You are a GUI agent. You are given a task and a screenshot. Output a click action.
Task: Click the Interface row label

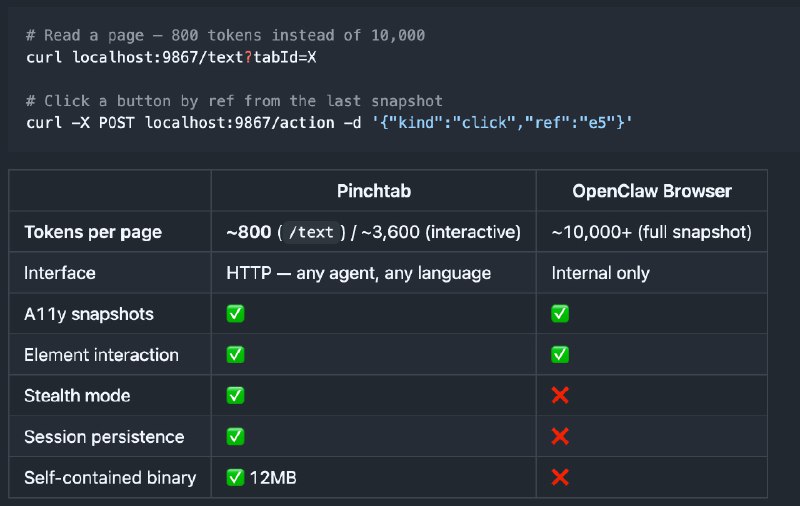[x=60, y=273]
